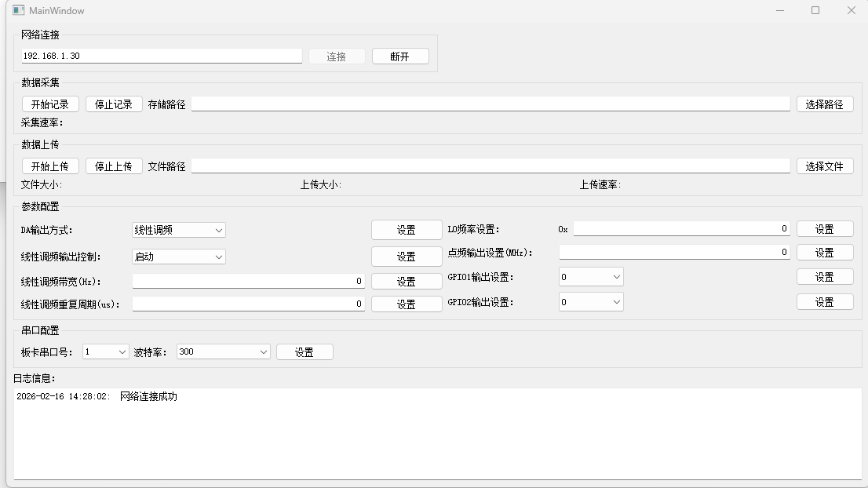The height and width of the screenshot is (488, 868).
Task: Click the 线性调频带宽(Hz) input field
Action: [248, 281]
